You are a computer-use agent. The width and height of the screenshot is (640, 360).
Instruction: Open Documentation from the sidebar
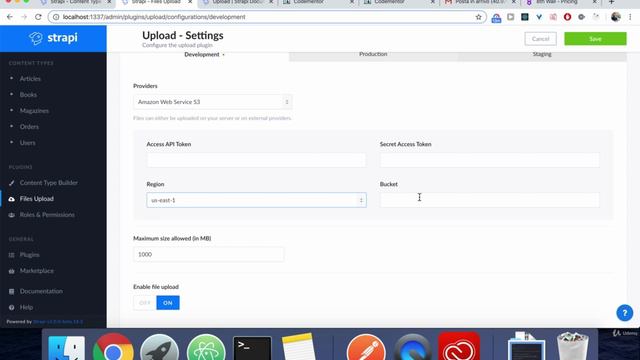coord(41,291)
